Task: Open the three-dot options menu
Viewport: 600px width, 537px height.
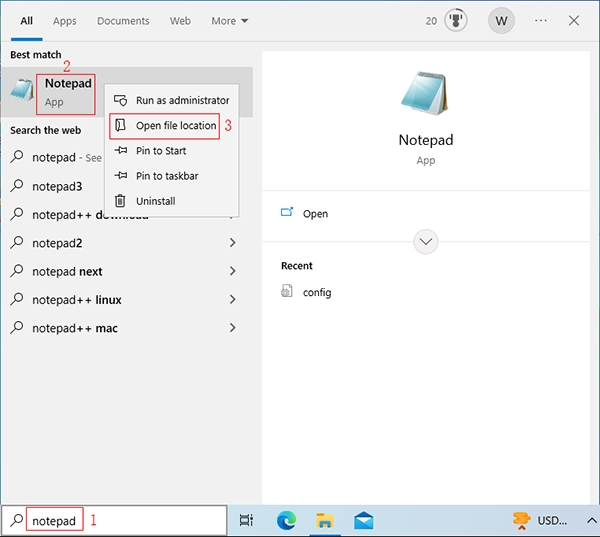Action: (x=541, y=21)
